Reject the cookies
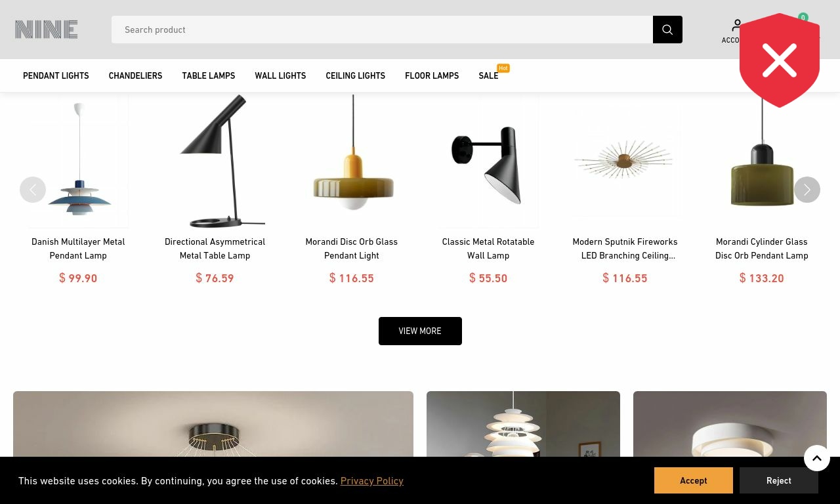Viewport: 840px width, 504px height. pos(779,480)
